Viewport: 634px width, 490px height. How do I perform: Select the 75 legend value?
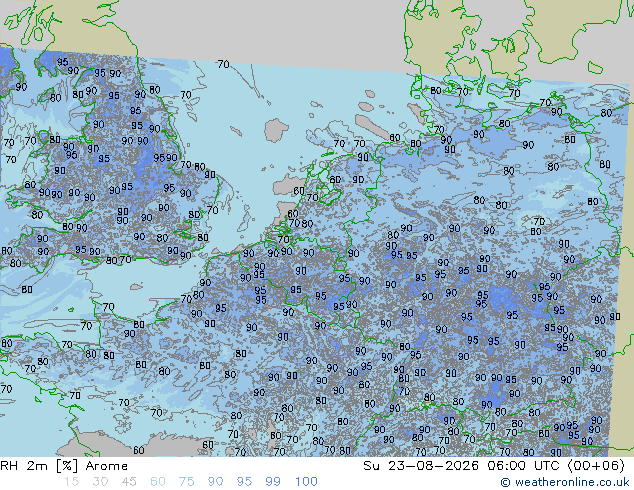click(x=186, y=482)
